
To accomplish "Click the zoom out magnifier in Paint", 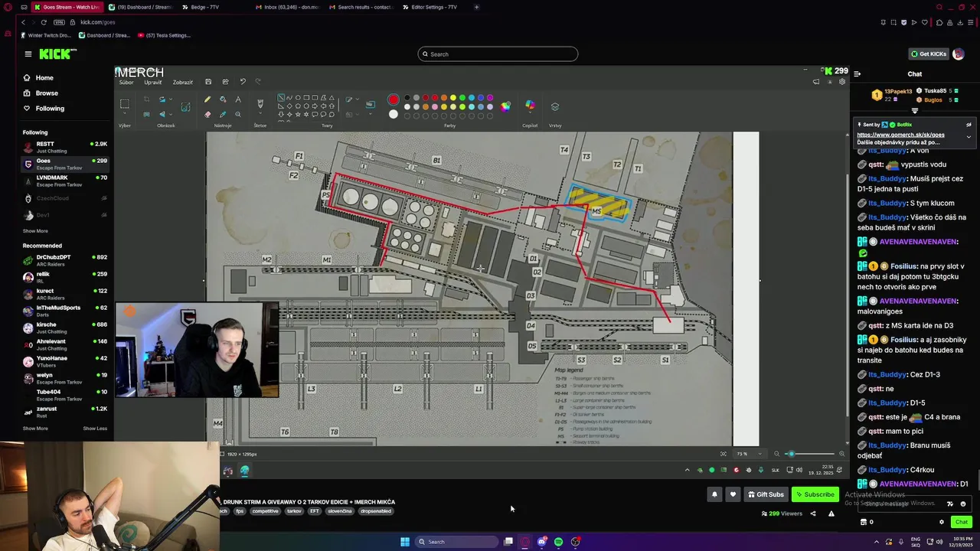I will (x=777, y=454).
